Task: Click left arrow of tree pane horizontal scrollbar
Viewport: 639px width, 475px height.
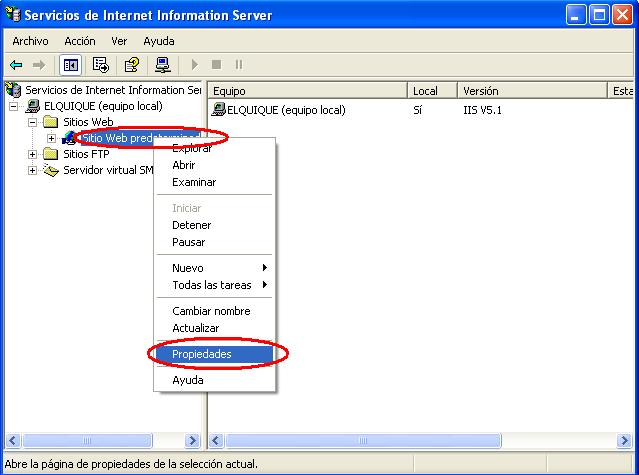Action: click(13, 440)
